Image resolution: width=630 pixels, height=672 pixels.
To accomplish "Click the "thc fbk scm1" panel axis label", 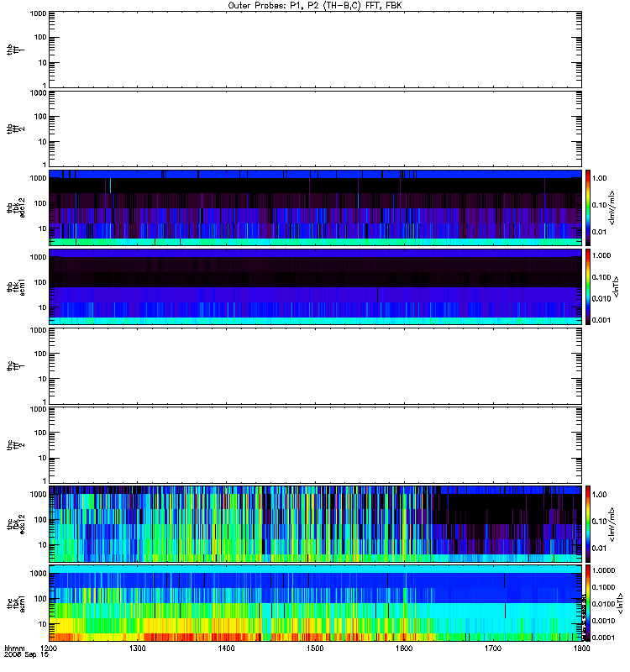I will tap(15, 603).
